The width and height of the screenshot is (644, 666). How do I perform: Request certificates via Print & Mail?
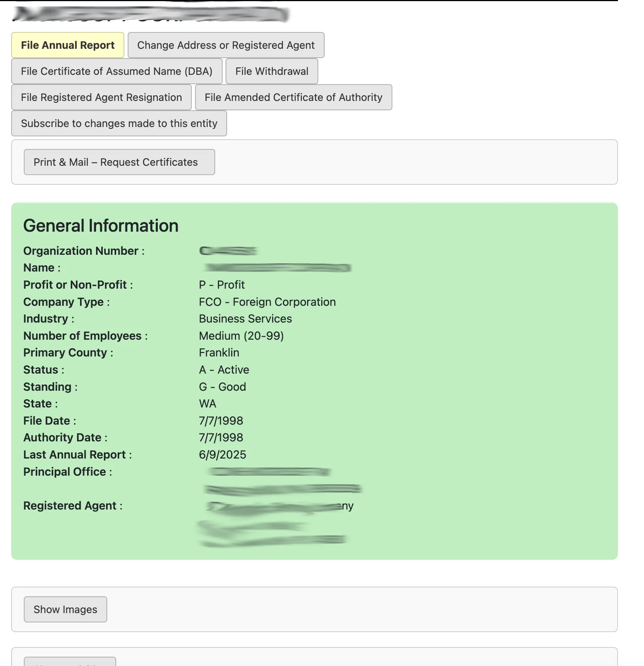tap(119, 162)
